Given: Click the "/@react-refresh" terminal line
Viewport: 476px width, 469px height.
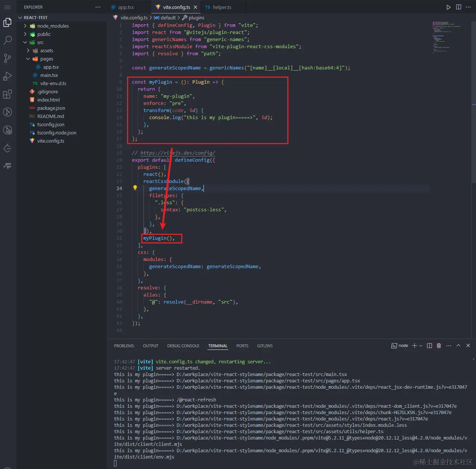Looking at the screenshot, I should (165, 400).
